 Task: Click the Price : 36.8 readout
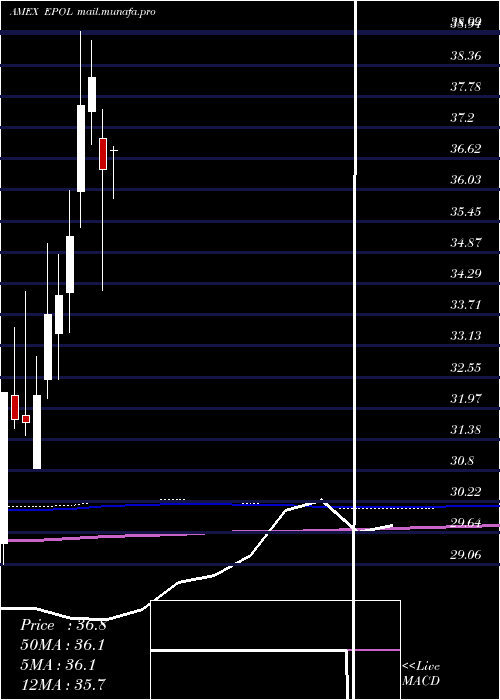pos(63,625)
